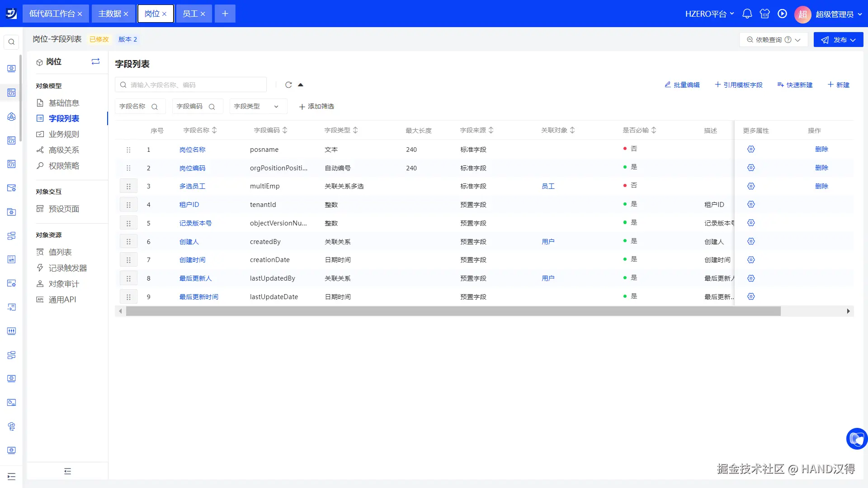This screenshot has width=868, height=488.
Task: Collapse filters with the up triangle
Action: coord(301,85)
